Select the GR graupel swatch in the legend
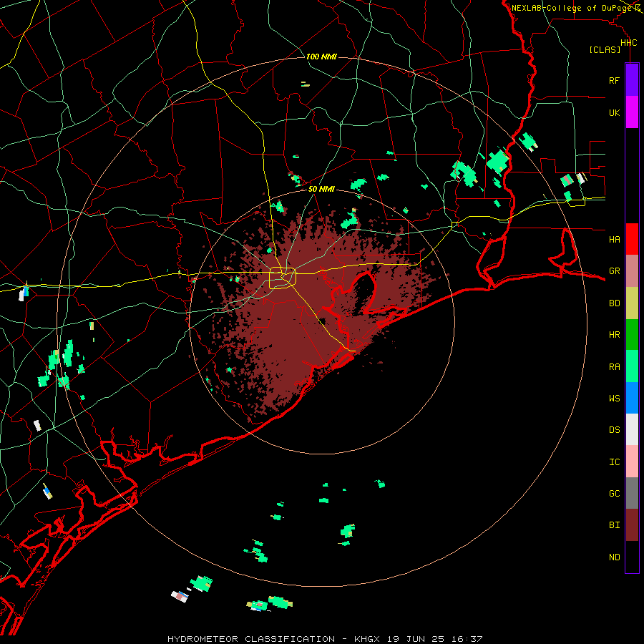644x644 pixels. pyautogui.click(x=632, y=271)
